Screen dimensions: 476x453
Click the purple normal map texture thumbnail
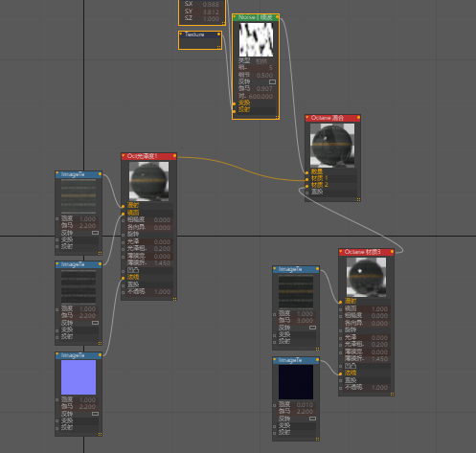79,377
